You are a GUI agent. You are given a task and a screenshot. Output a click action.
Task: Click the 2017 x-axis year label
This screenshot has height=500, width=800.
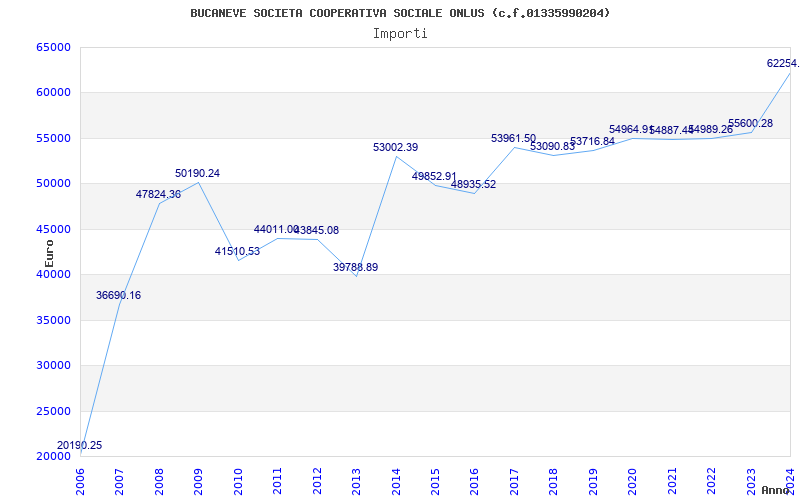(514, 481)
